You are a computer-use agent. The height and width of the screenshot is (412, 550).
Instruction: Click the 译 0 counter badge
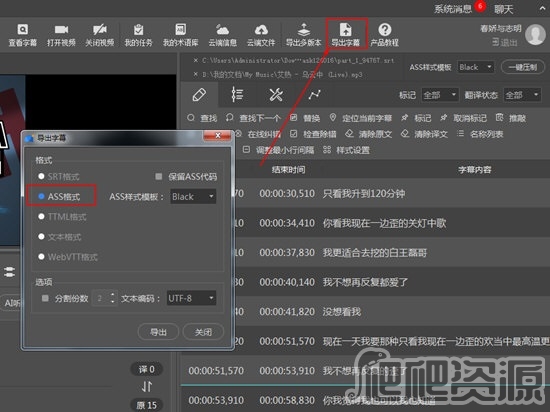pos(146,369)
